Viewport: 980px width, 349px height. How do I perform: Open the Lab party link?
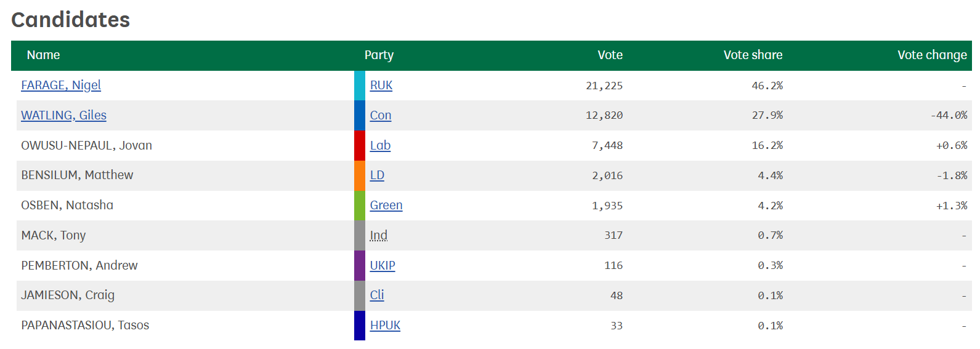(x=380, y=145)
